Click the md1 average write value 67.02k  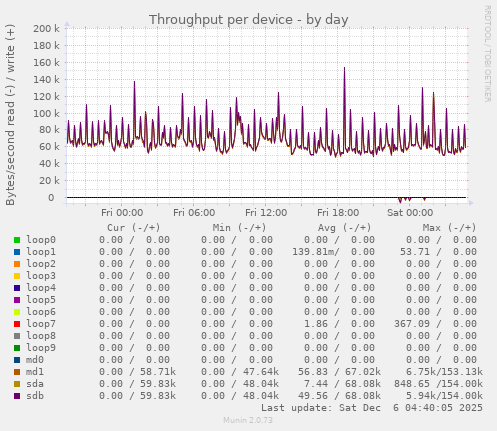(x=363, y=372)
